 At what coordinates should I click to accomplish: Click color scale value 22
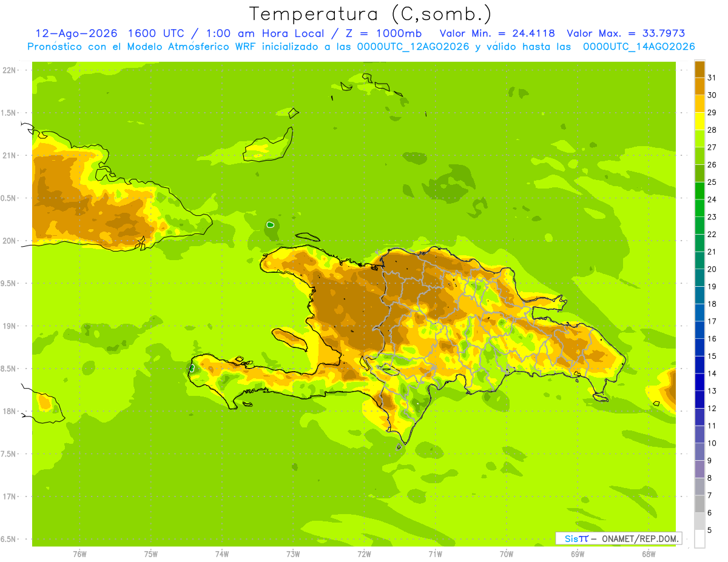pyautogui.click(x=712, y=234)
